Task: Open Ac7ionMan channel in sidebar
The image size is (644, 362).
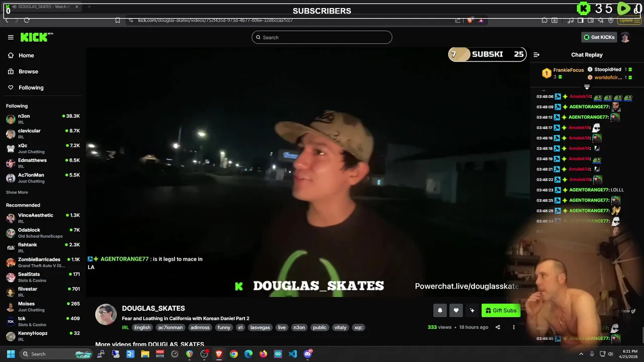Action: [43, 177]
